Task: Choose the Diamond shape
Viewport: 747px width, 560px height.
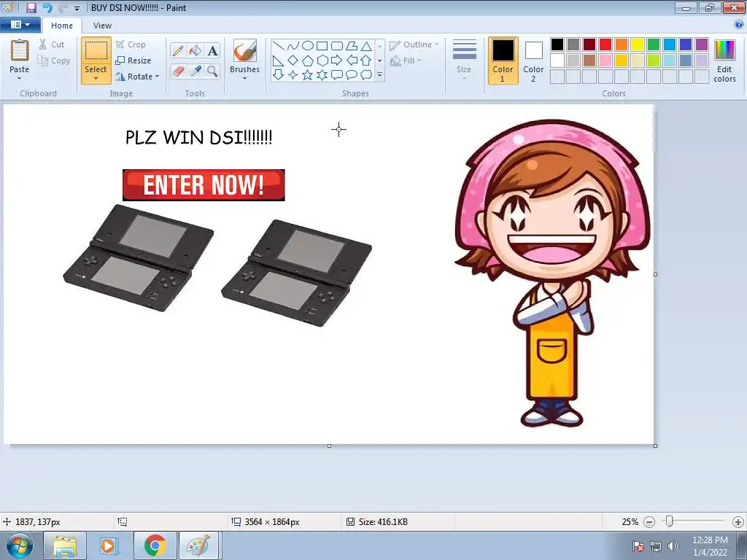Action: point(293,61)
